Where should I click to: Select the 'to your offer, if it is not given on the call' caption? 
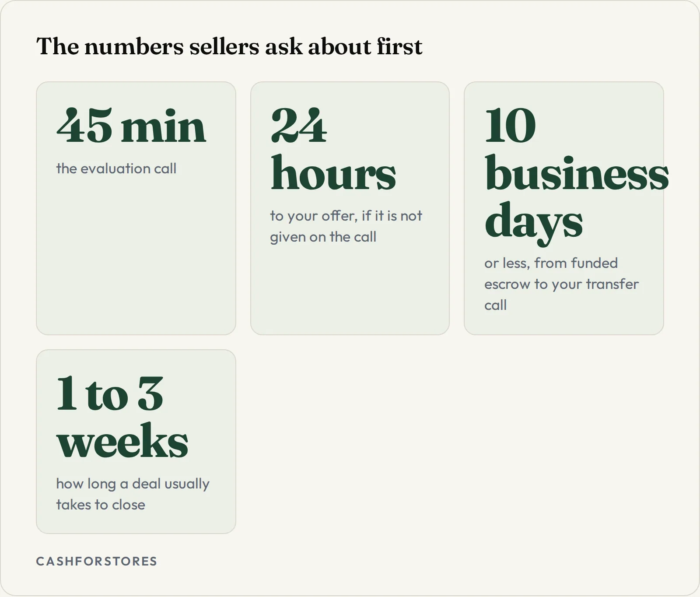tap(346, 226)
